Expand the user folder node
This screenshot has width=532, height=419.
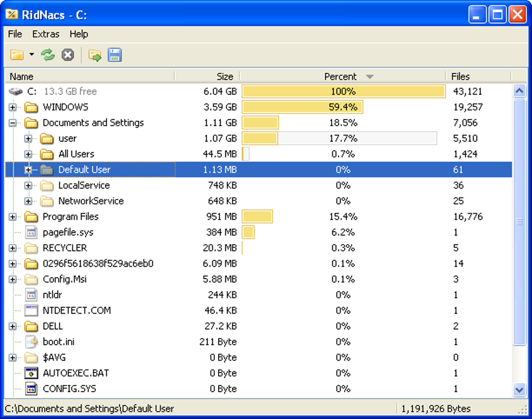coord(28,138)
